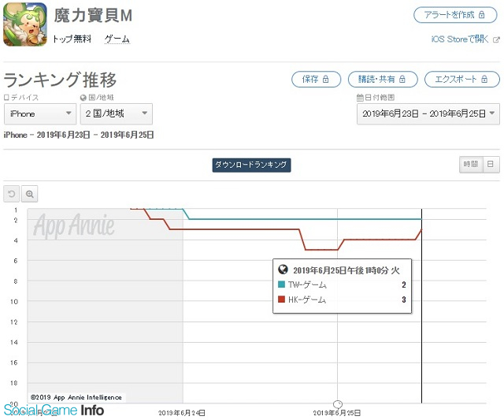The image size is (504, 420).
Task: Switch chart granularity to 時間
Action: [470, 164]
